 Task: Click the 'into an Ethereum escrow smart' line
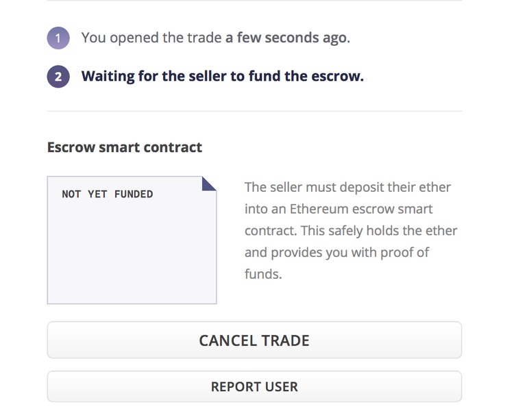tap(339, 209)
